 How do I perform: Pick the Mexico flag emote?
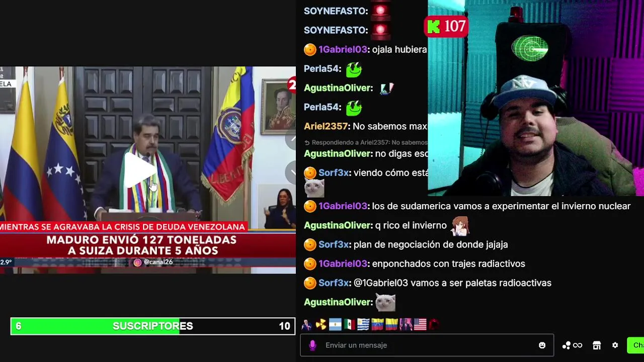[x=349, y=325]
